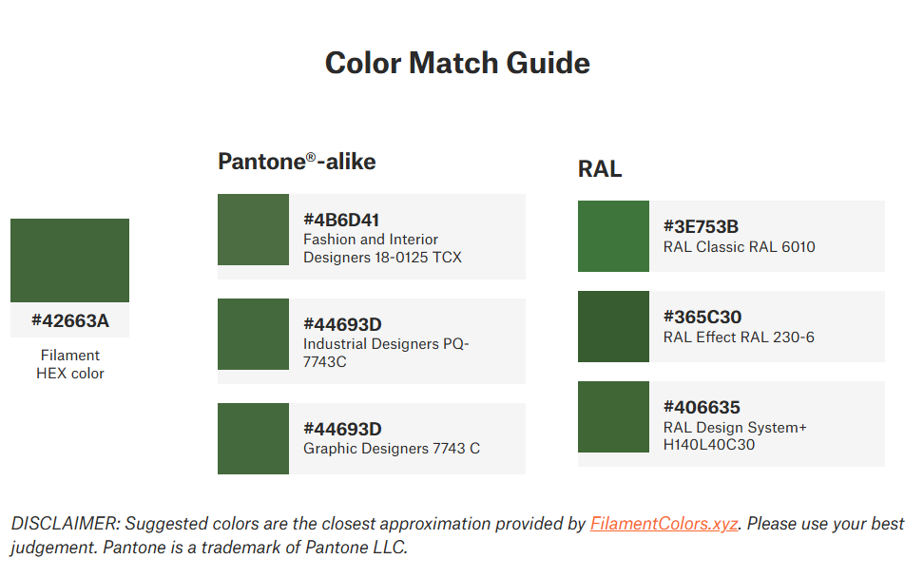Screen dimensions: 924x578
Task: Click the large filament HEX color swatch
Action: tap(69, 260)
